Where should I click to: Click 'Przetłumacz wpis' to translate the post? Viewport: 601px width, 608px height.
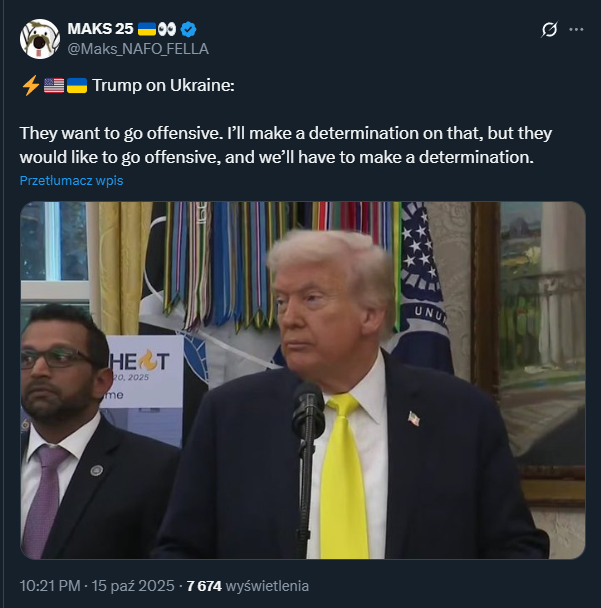71,181
